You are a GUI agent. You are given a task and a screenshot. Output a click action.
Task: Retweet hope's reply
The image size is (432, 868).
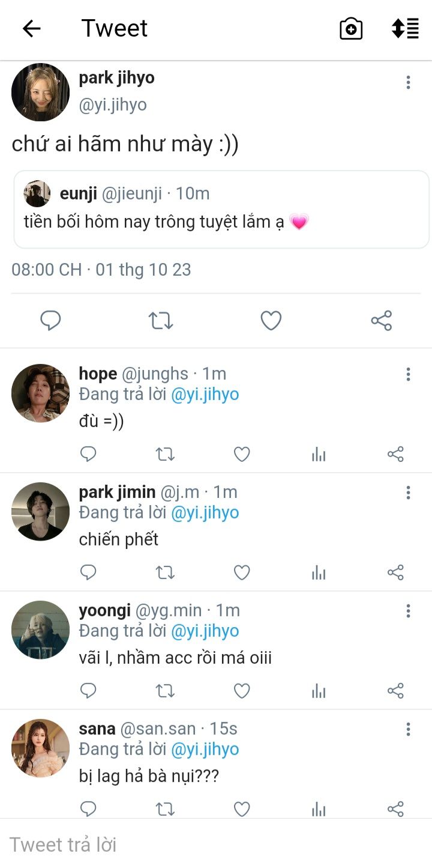click(x=165, y=454)
